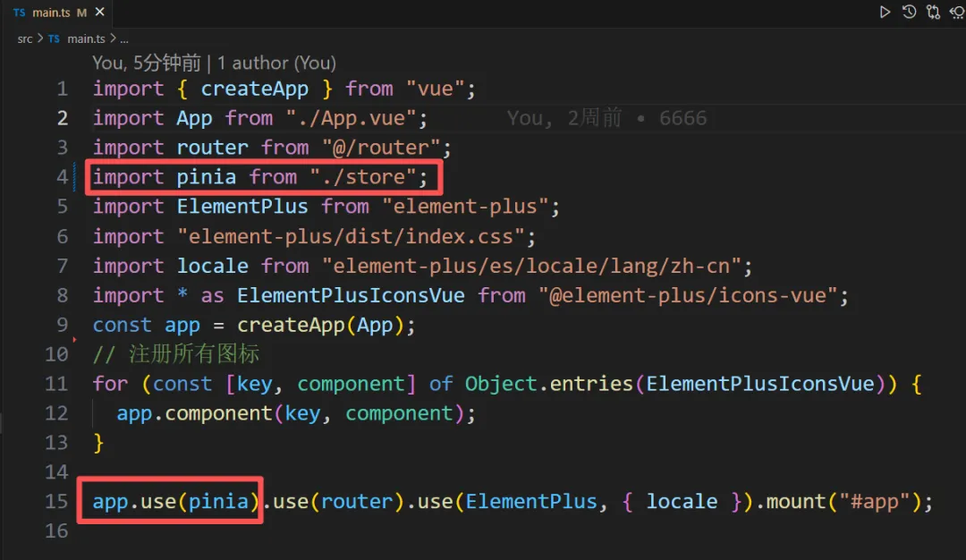Click line number 15 in the gutter
966x560 pixels.
[56, 502]
